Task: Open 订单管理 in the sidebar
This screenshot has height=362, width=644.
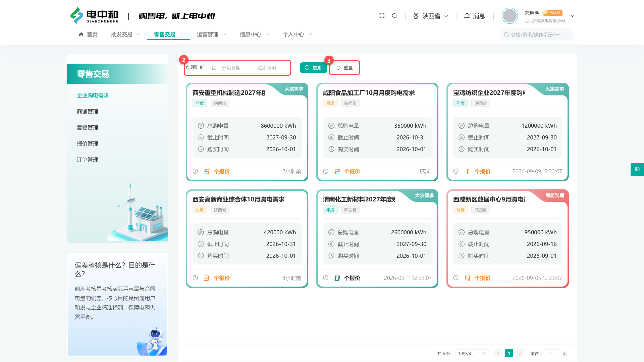Action: [x=88, y=160]
